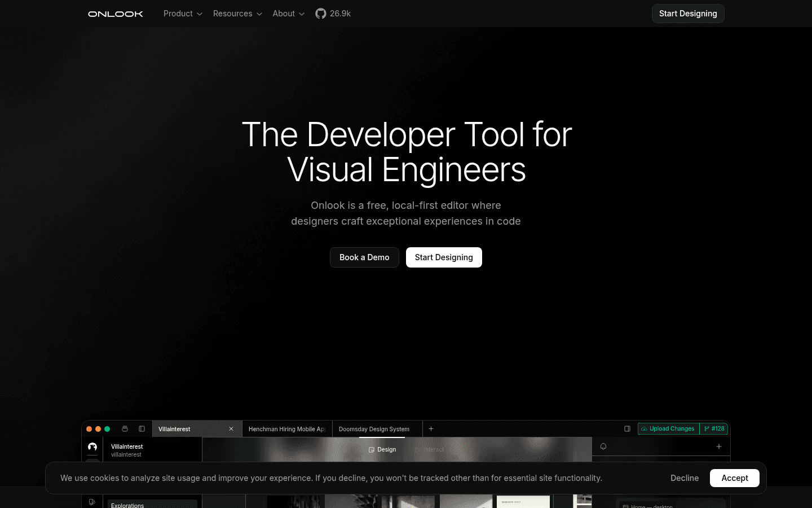Expand the Resources dropdown menu
The width and height of the screenshot is (812, 508).
click(237, 14)
